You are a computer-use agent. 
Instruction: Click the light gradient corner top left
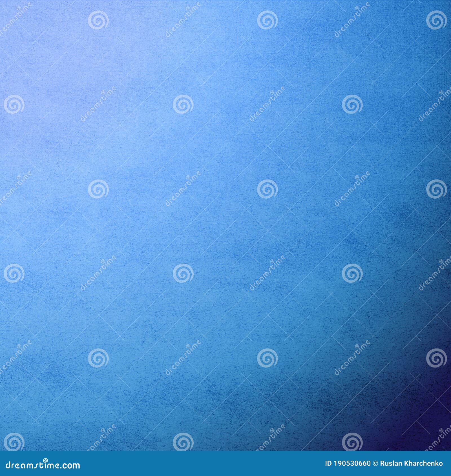coord(17,17)
